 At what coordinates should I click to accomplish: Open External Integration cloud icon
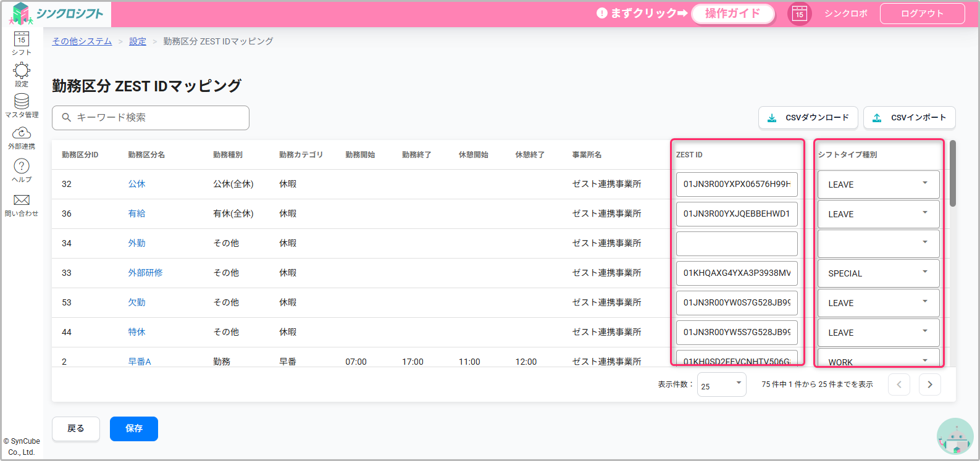point(22,138)
